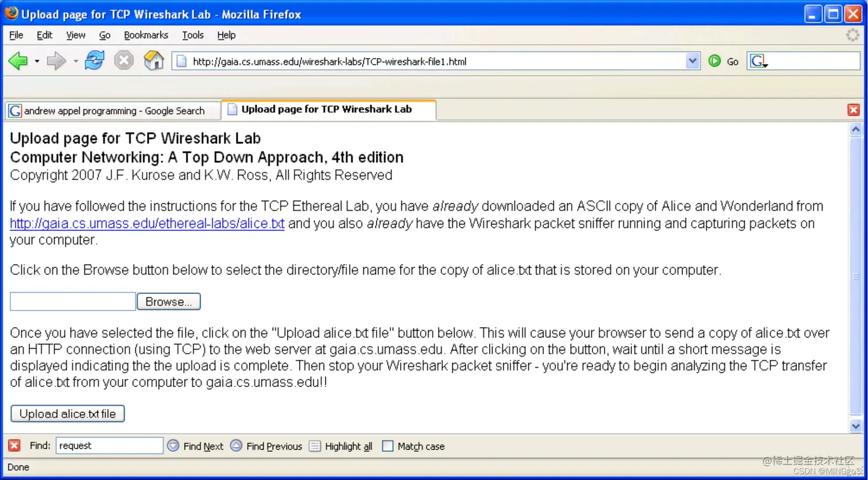Click the vertical scrollbar thumb
The height and width of the screenshot is (480, 868).
pos(855,277)
